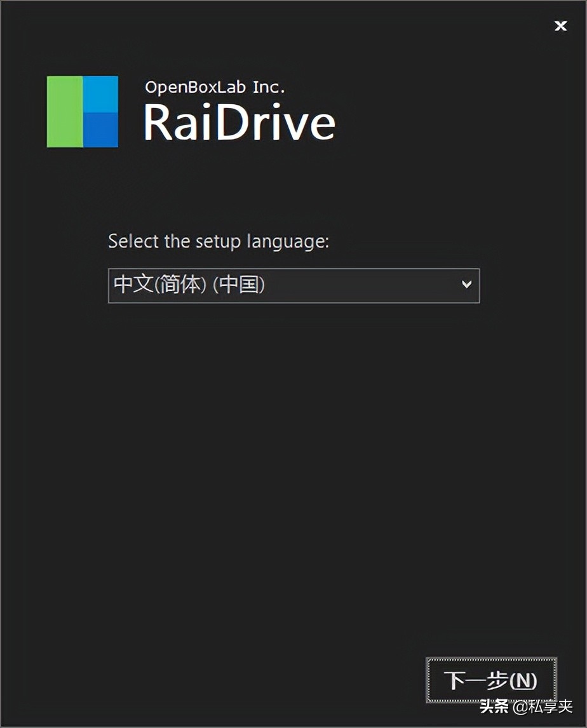587x728 pixels.
Task: Click the dropdown arrow on the language selector
Action: 468,285
